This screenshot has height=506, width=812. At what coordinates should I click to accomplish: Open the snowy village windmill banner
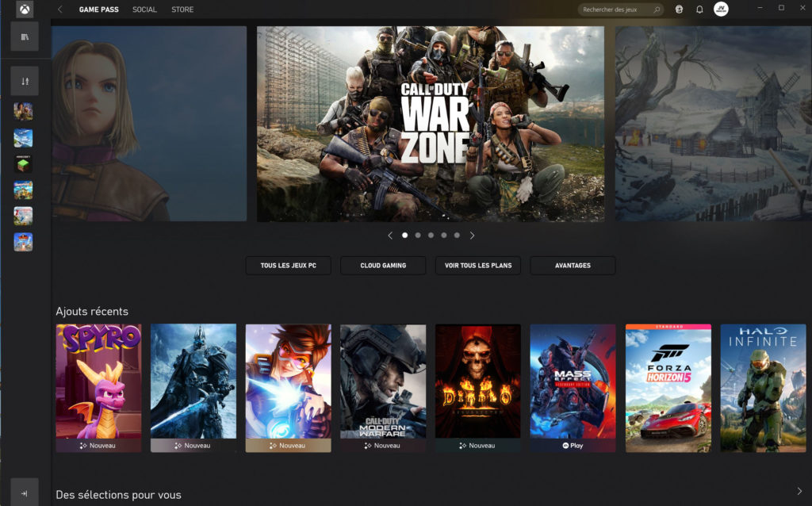coord(714,124)
